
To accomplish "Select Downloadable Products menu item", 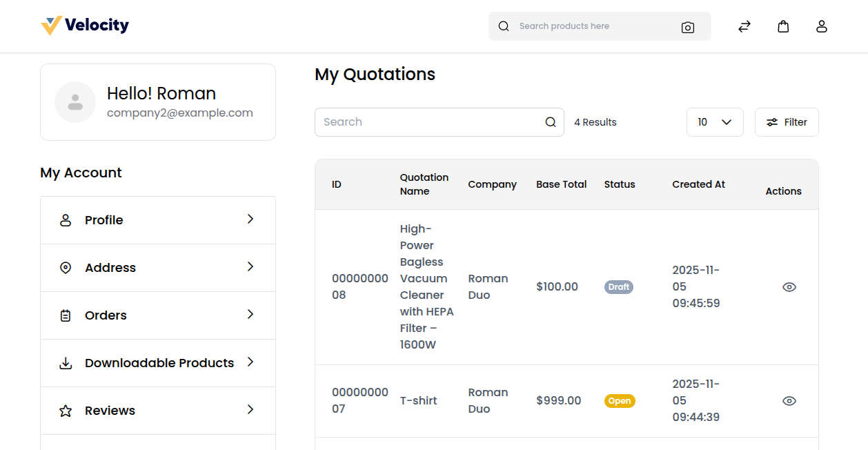I will (x=159, y=363).
